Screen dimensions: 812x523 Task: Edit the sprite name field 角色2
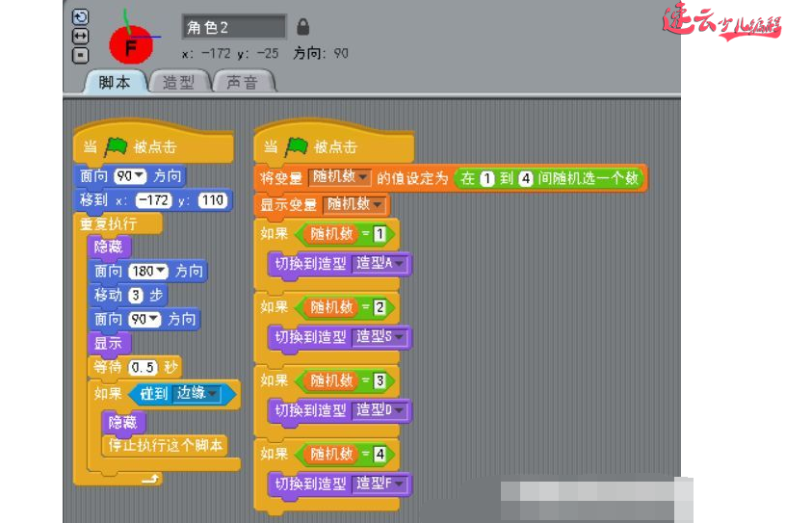(233, 27)
